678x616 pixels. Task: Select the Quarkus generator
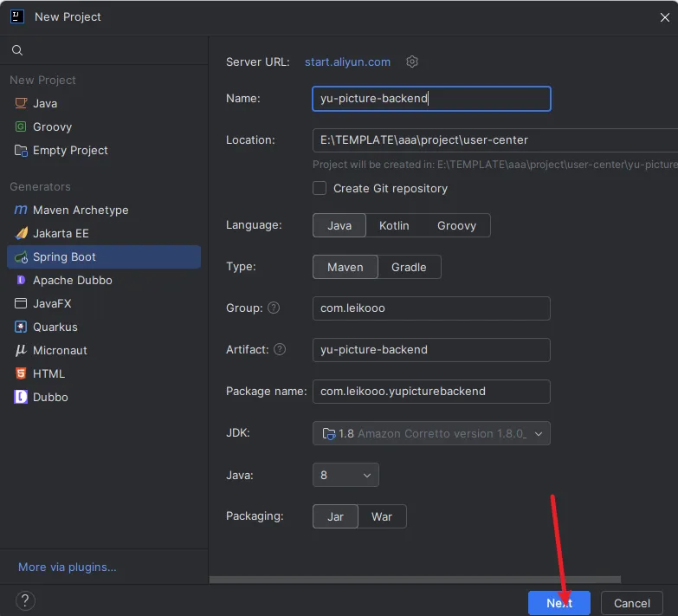55,327
